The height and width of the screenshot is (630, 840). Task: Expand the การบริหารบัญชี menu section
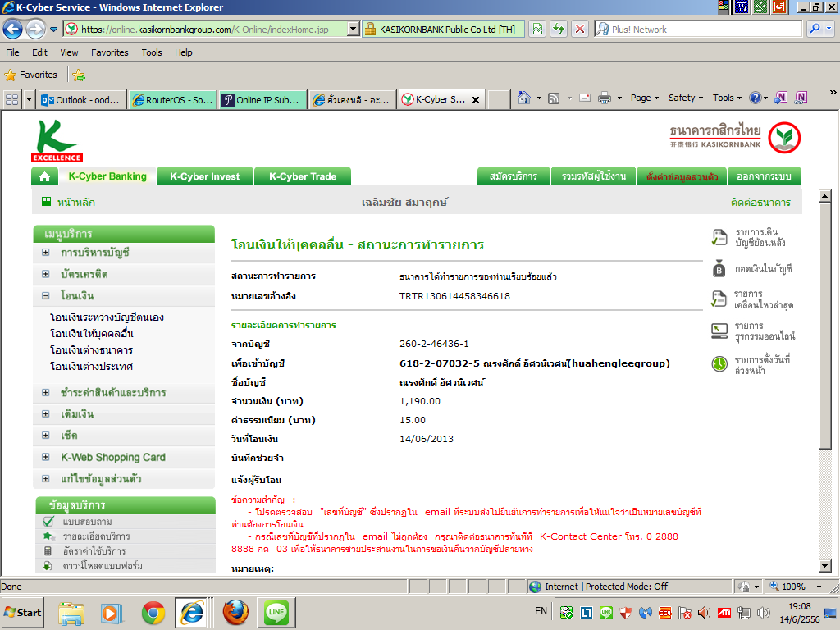click(x=46, y=253)
